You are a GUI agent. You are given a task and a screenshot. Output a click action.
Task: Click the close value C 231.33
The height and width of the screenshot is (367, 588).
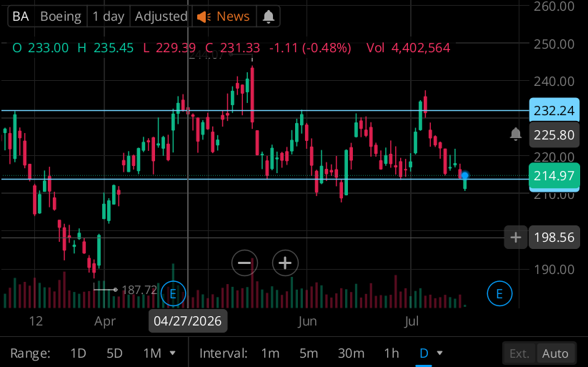coord(232,48)
